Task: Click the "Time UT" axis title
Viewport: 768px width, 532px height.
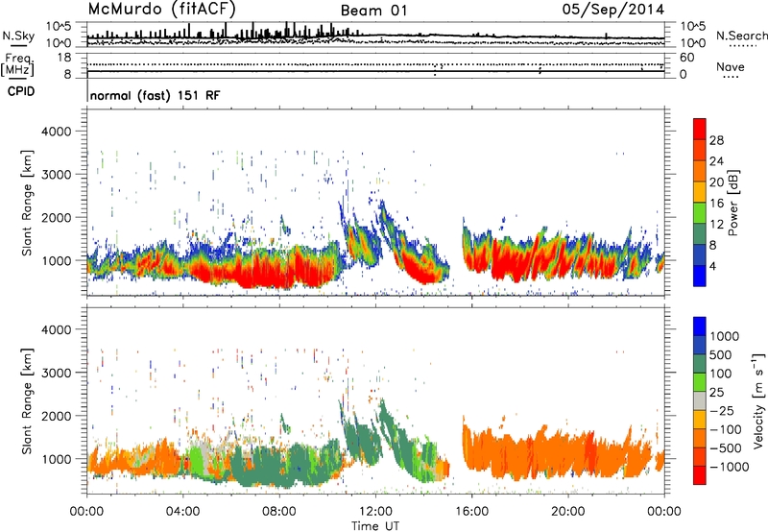Action: click(x=375, y=525)
